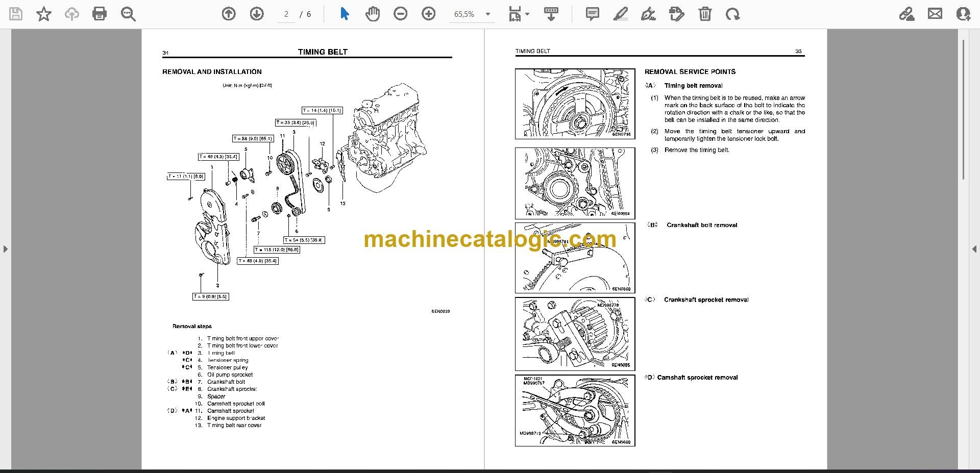Send the file by email
Viewport: 980px width, 473px height.
click(935, 14)
